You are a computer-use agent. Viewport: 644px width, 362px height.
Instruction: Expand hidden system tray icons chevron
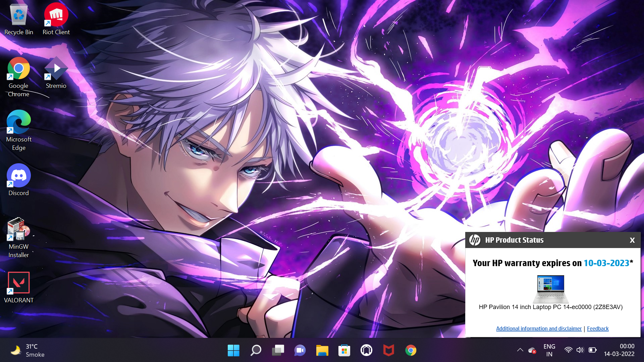(520, 350)
